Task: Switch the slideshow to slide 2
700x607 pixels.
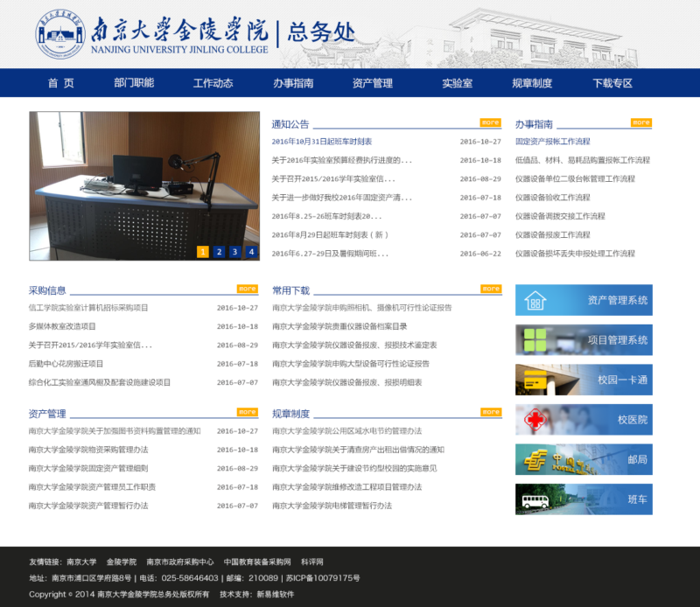Action: (x=219, y=252)
